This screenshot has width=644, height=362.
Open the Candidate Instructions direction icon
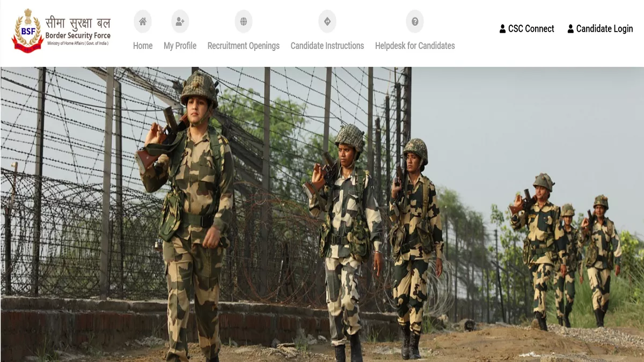pyautogui.click(x=327, y=21)
